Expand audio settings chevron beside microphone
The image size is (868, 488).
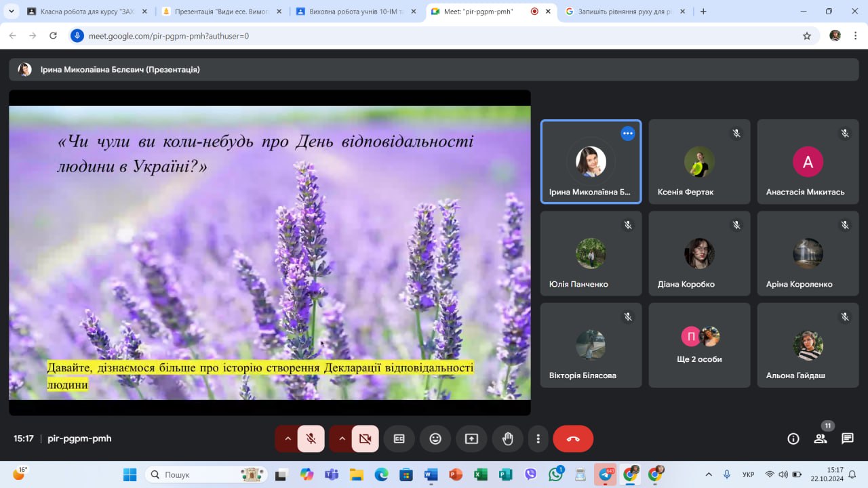point(288,439)
